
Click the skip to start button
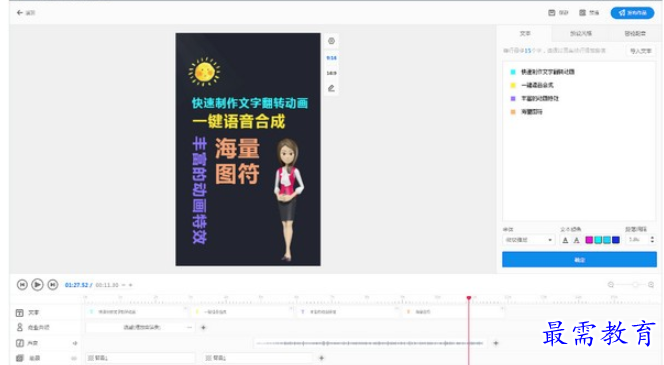(22, 285)
